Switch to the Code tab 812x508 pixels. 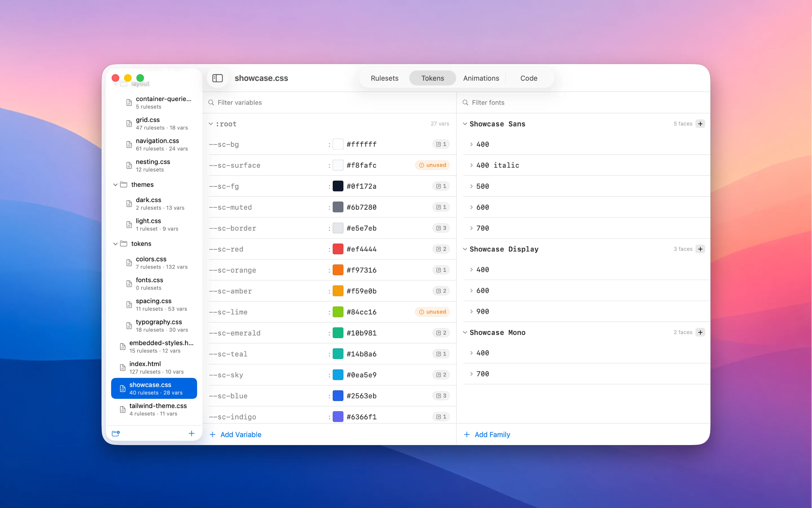click(x=529, y=78)
